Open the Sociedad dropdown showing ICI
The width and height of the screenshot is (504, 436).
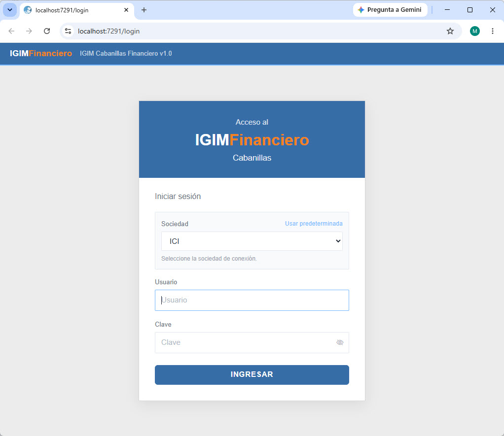tap(252, 241)
